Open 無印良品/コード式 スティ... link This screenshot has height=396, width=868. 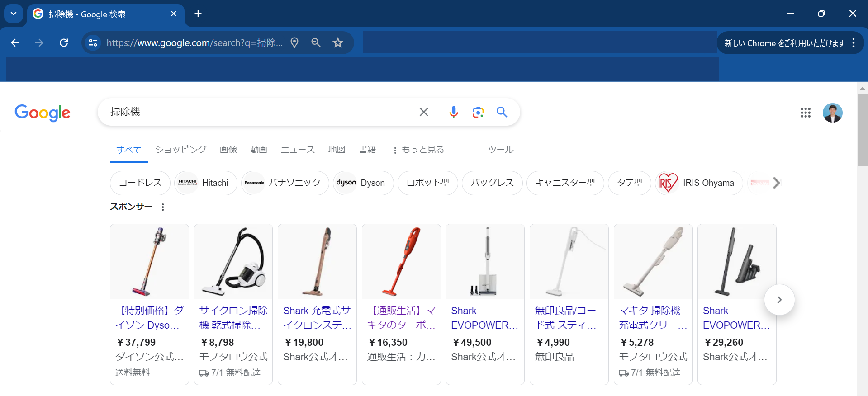[x=566, y=318]
